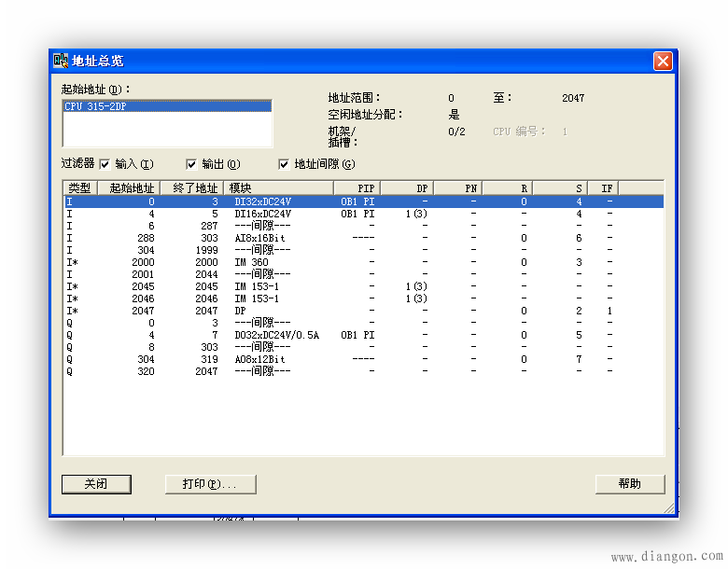The width and height of the screenshot is (728, 569).
Task: Select the DI32xDC24V module row
Action: [262, 201]
